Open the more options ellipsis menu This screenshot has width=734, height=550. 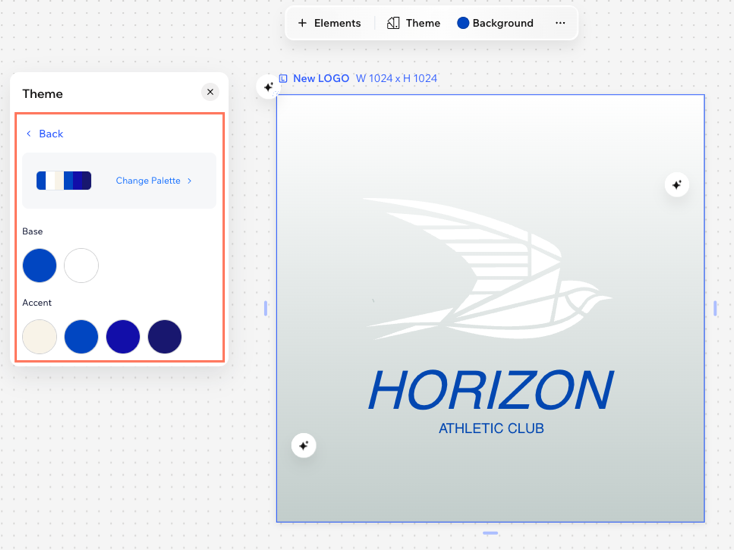click(560, 23)
